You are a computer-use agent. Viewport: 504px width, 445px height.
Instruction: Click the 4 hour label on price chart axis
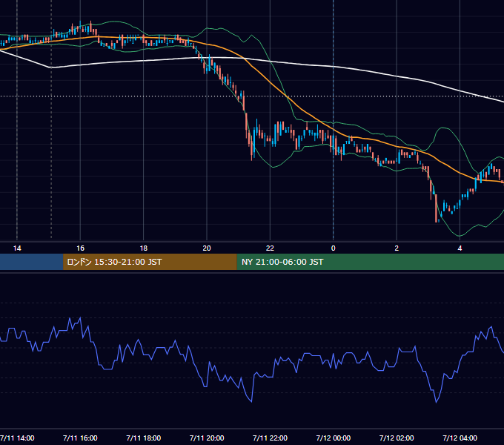click(460, 248)
